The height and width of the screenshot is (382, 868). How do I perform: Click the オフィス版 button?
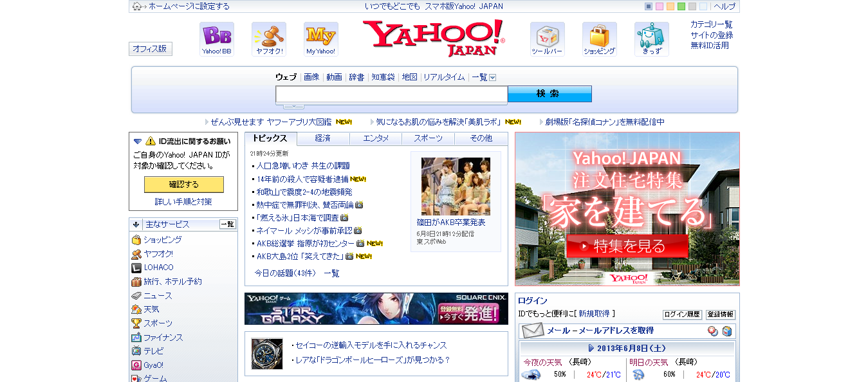click(151, 49)
